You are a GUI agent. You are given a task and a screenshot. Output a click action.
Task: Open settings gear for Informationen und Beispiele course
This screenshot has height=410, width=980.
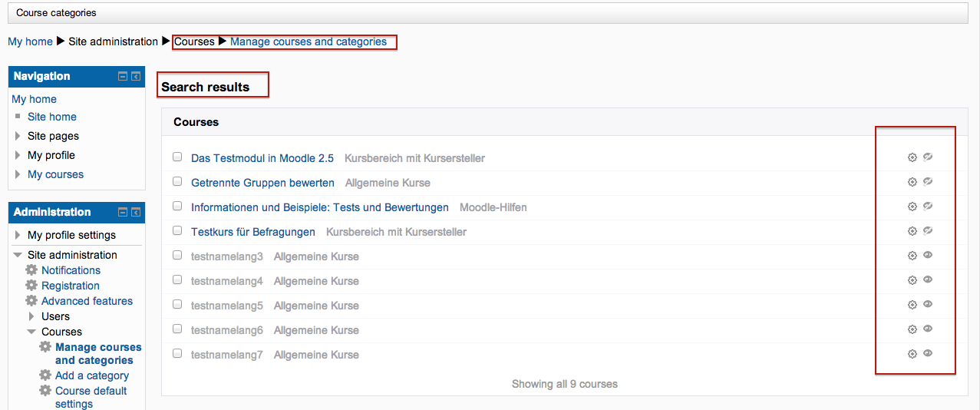pyautogui.click(x=912, y=207)
